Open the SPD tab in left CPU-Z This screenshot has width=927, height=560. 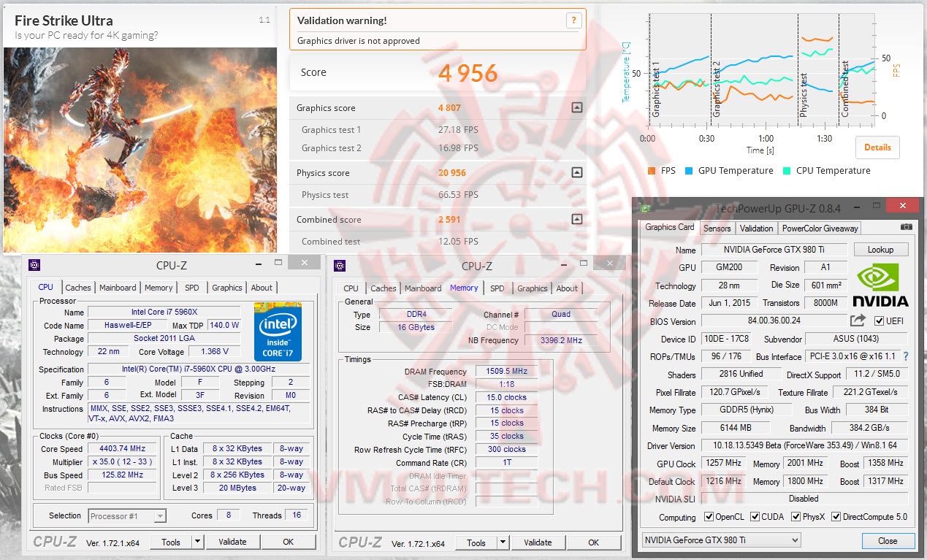(192, 288)
